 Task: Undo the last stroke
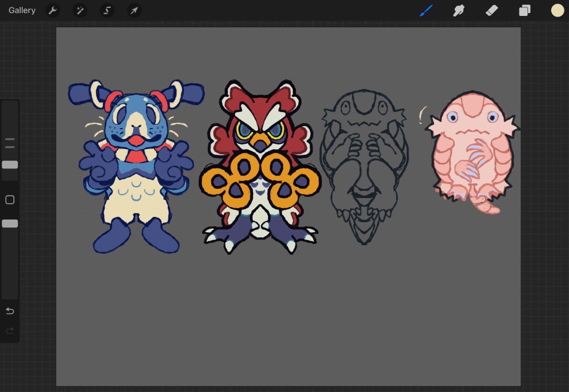(10, 311)
